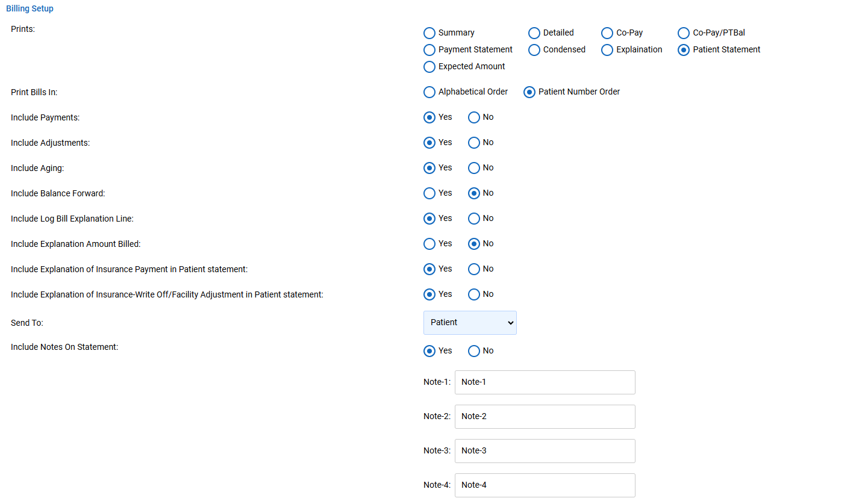Viewport: 868px width, 501px height.
Task: Set Include Payments to Yes
Action: click(429, 117)
